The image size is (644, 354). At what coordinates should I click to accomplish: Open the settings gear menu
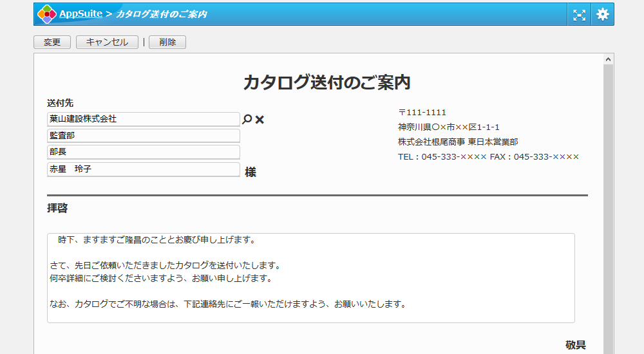click(x=602, y=14)
